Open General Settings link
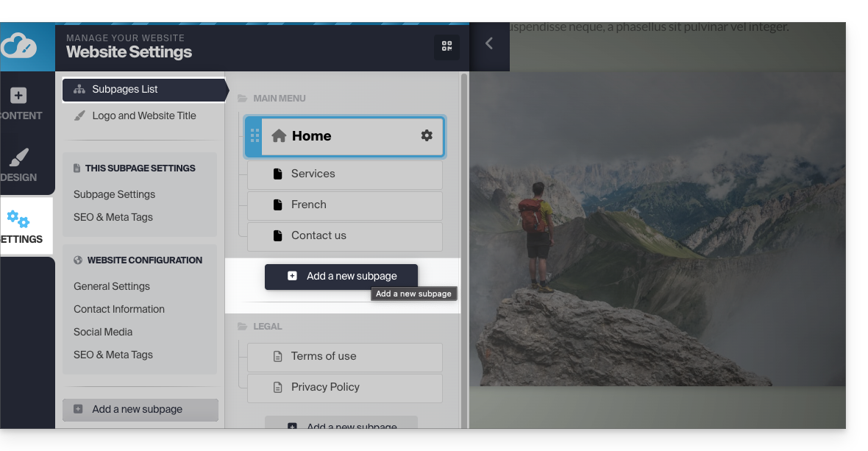This screenshot has height=451, width=868. 112,286
